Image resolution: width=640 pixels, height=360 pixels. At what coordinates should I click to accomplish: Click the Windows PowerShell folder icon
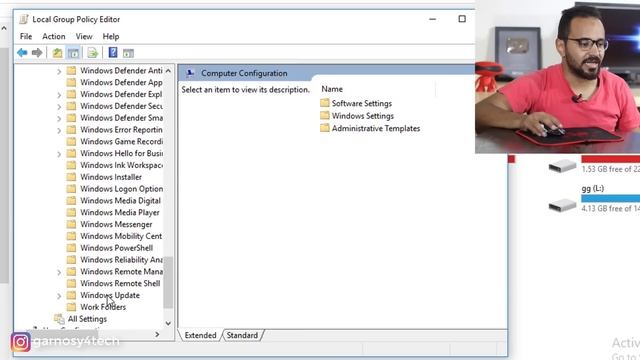coord(71,248)
